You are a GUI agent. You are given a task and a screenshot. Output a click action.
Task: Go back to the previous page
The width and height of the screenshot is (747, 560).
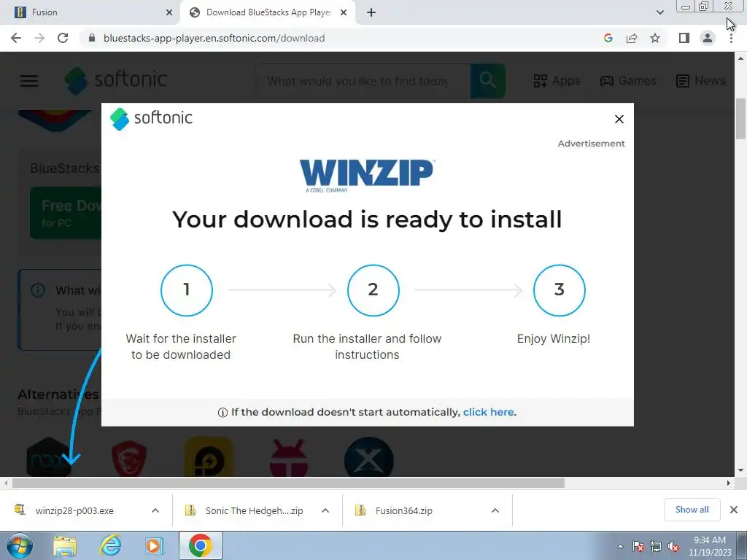[x=16, y=38]
